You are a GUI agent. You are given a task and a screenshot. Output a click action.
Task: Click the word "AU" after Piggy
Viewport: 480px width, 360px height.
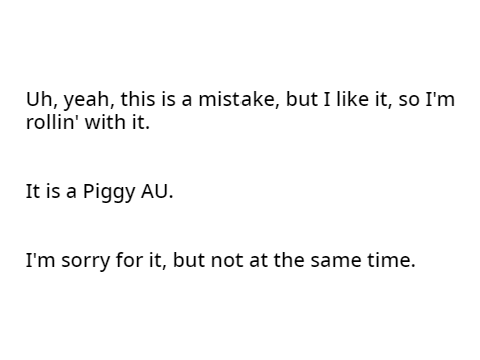tap(155, 191)
